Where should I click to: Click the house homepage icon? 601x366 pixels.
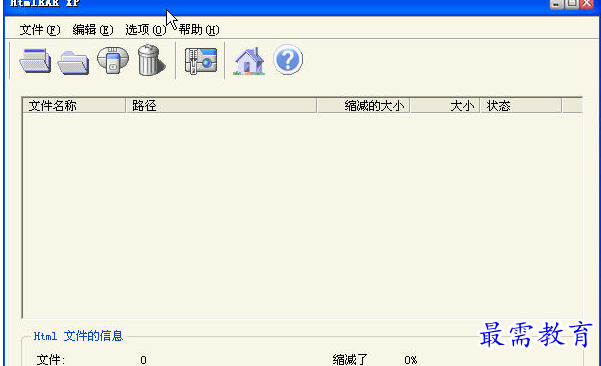point(249,61)
